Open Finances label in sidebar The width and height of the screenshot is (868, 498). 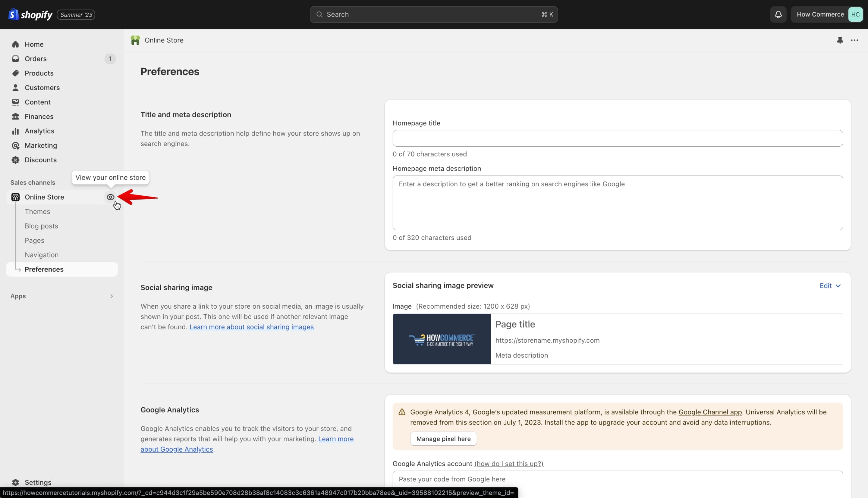[x=39, y=116]
